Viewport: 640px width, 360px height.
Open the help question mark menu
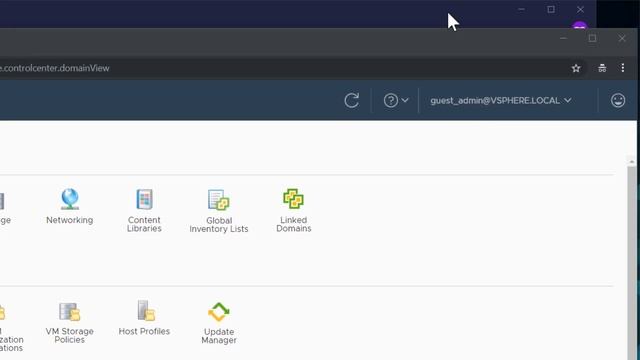tap(396, 100)
